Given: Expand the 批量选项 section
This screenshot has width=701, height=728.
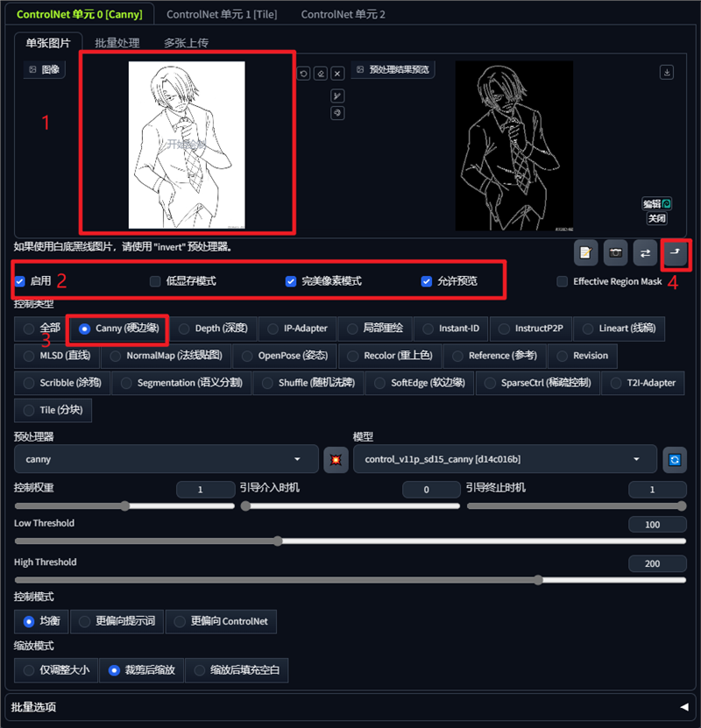Looking at the screenshot, I should pyautogui.click(x=350, y=707).
